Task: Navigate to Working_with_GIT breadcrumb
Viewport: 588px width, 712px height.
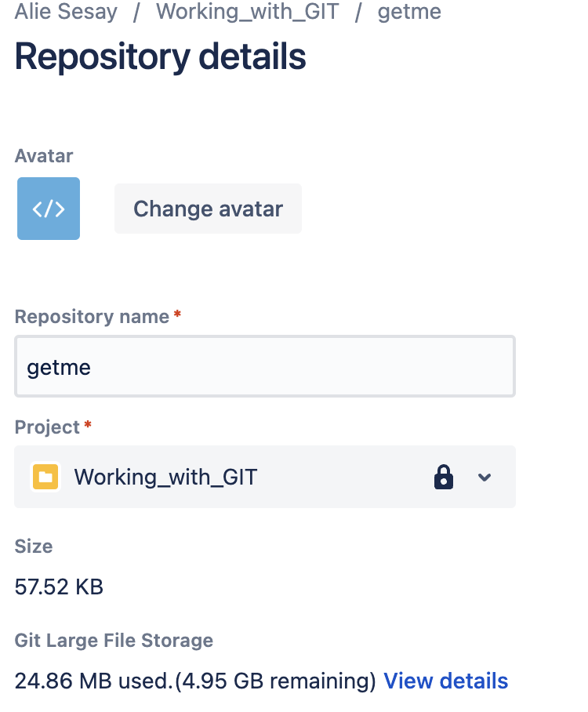Action: tap(248, 12)
